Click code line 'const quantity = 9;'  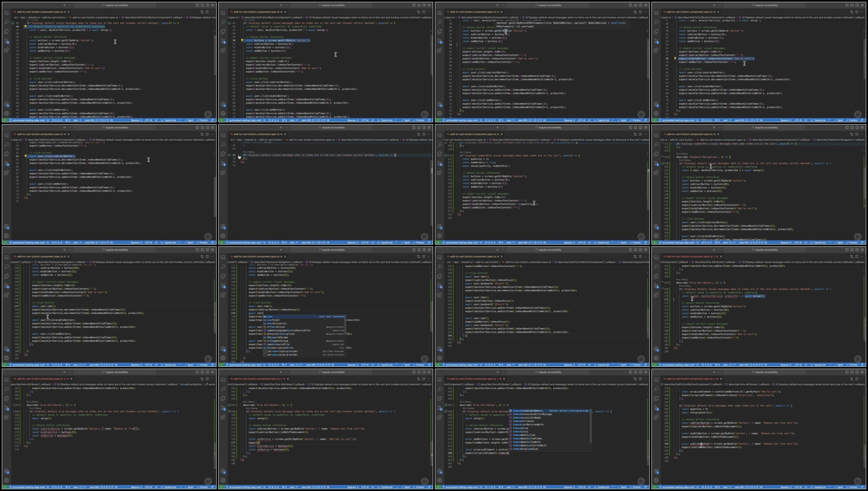[x=695, y=409]
